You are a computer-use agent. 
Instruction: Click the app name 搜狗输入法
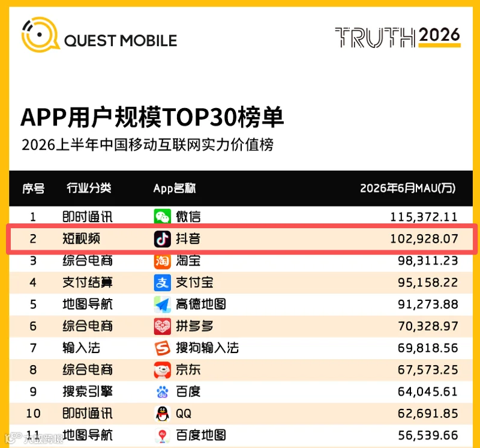pyautogui.click(x=207, y=348)
